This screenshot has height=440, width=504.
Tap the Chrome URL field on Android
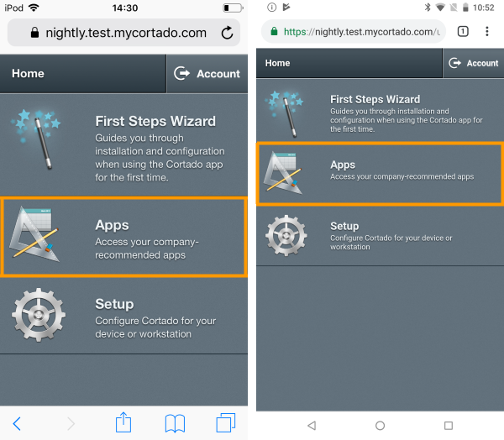click(354, 32)
